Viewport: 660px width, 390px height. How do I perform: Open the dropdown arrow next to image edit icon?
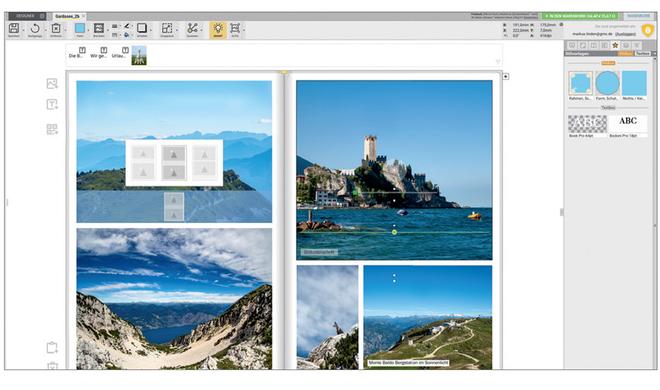107,30
